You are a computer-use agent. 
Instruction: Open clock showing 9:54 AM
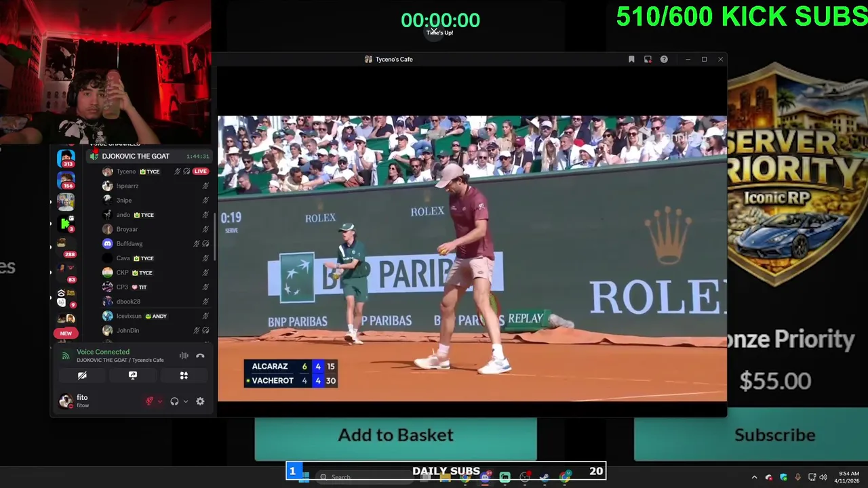(x=848, y=477)
